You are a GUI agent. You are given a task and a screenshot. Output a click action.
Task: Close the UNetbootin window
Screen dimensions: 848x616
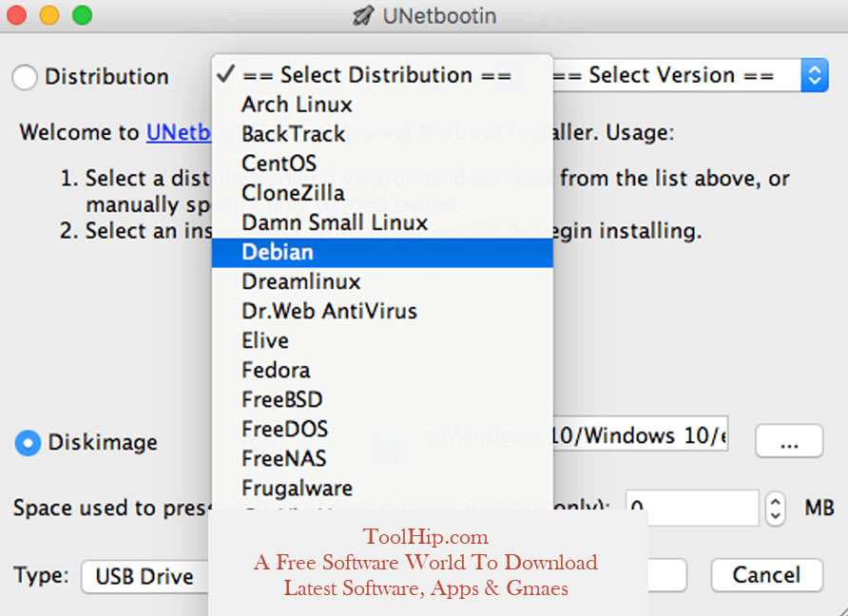tap(16, 14)
